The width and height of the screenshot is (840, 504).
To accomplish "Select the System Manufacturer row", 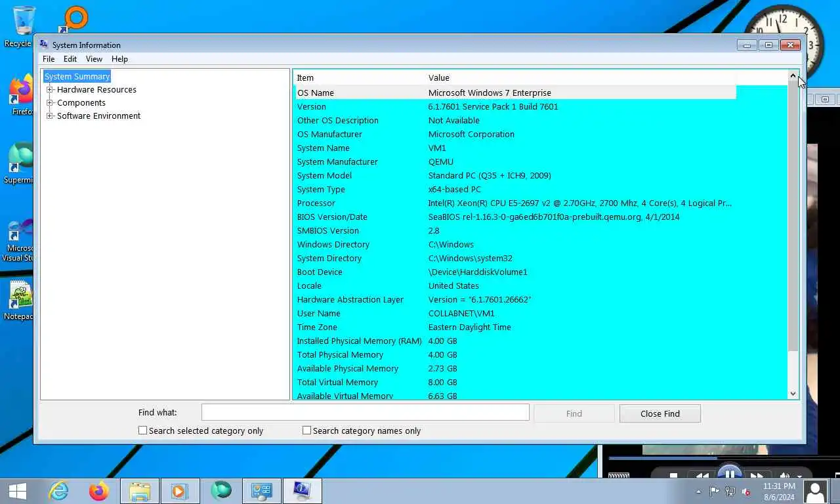I will point(515,161).
